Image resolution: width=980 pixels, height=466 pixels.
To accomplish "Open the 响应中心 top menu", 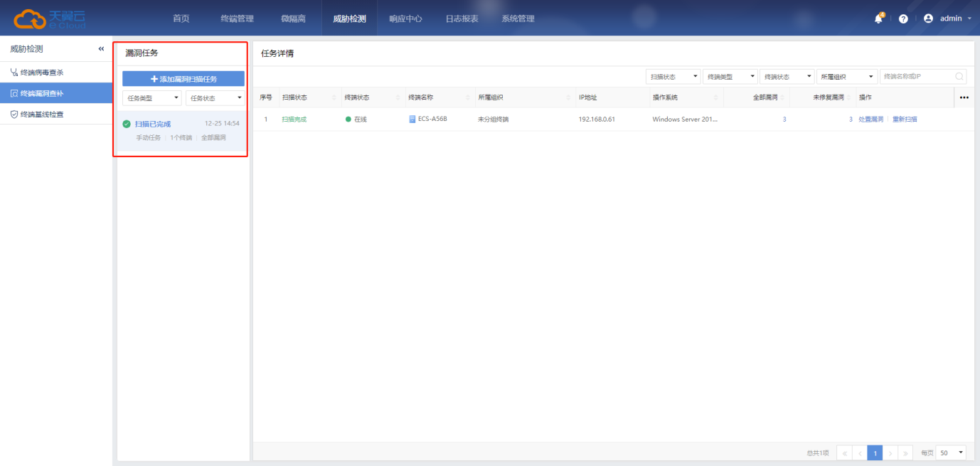I will click(x=405, y=18).
